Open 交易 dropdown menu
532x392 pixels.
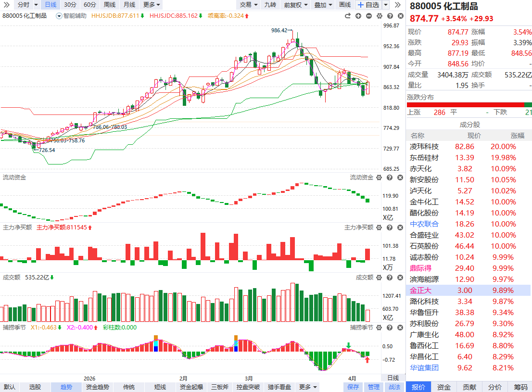(x=248, y=5)
